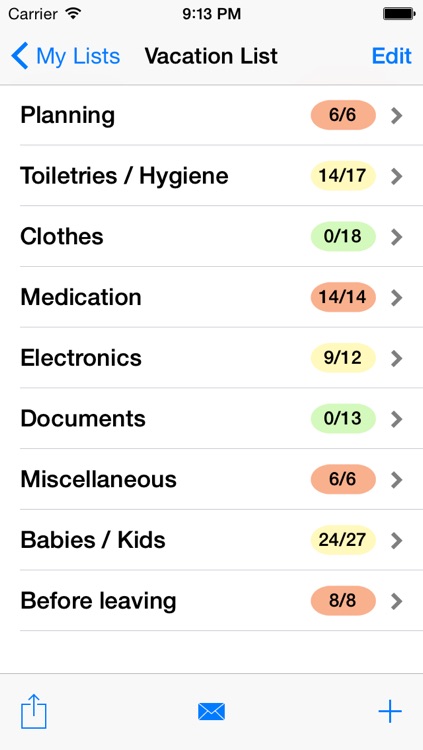Screen dimensions: 423x750
Task: Expand Planning with its chevron
Action: tap(396, 115)
